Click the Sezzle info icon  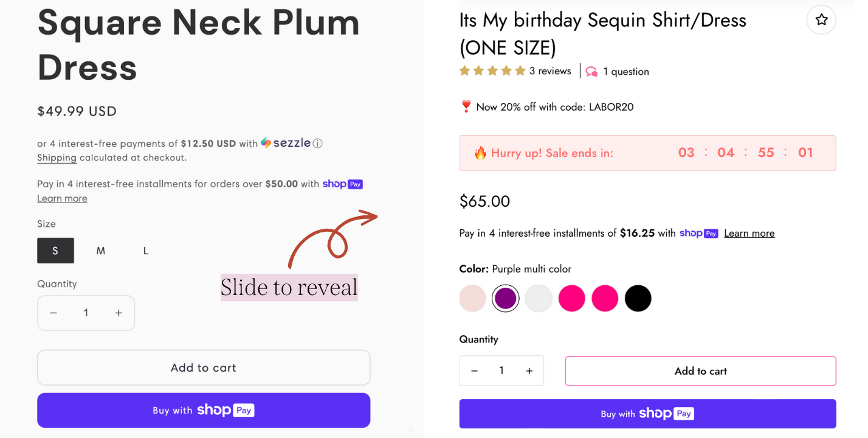pos(318,144)
